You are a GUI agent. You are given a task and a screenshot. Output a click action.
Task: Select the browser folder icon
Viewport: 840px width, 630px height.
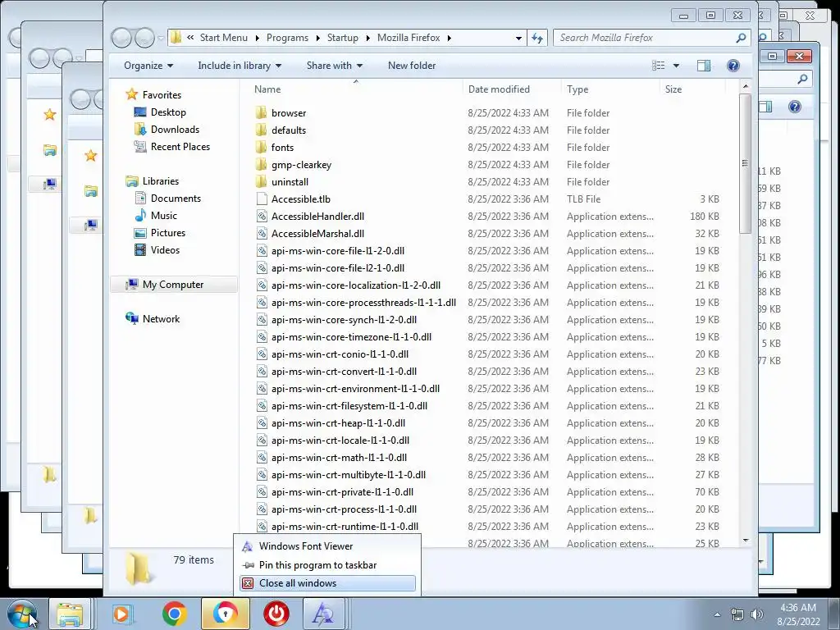click(262, 113)
